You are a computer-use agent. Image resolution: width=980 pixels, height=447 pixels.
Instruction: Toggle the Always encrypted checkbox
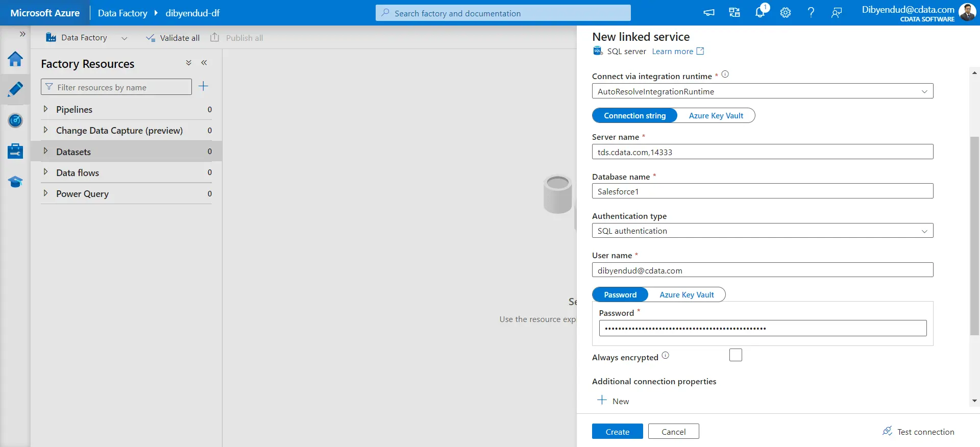tap(736, 355)
